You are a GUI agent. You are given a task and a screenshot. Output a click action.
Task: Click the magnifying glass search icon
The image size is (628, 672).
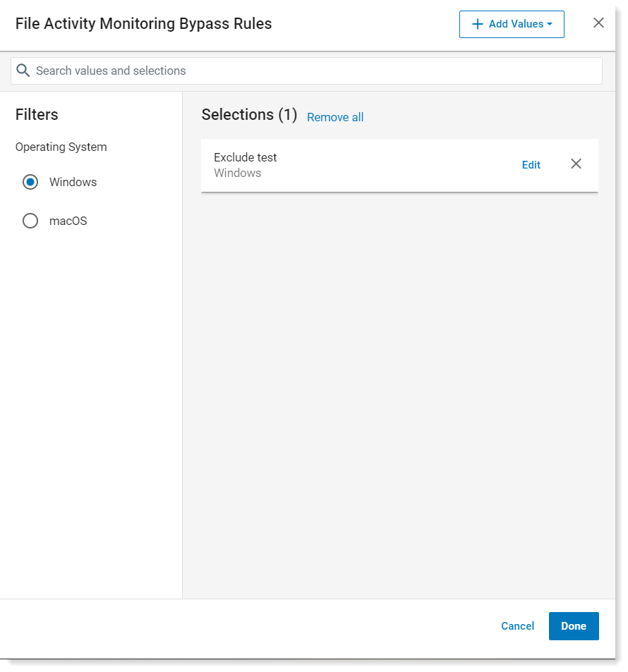[x=23, y=71]
